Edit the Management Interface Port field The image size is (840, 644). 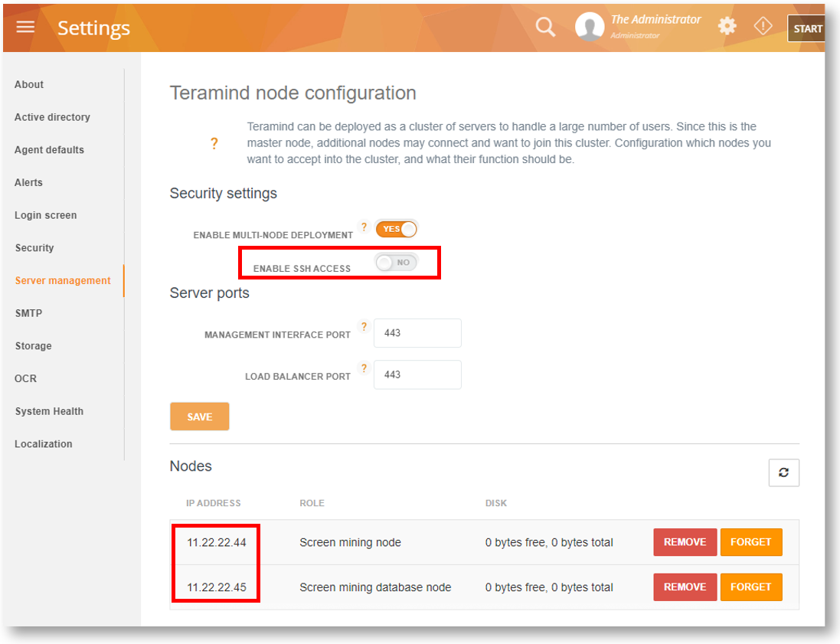pyautogui.click(x=417, y=333)
